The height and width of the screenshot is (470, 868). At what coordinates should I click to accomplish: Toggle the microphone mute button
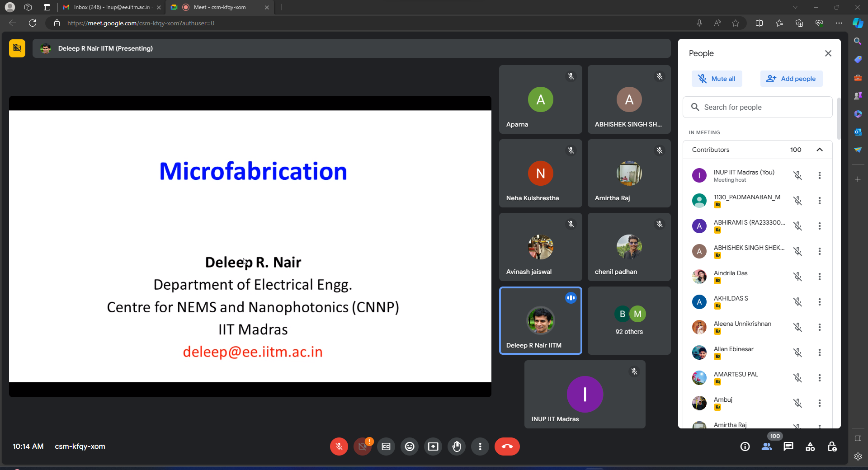(339, 446)
